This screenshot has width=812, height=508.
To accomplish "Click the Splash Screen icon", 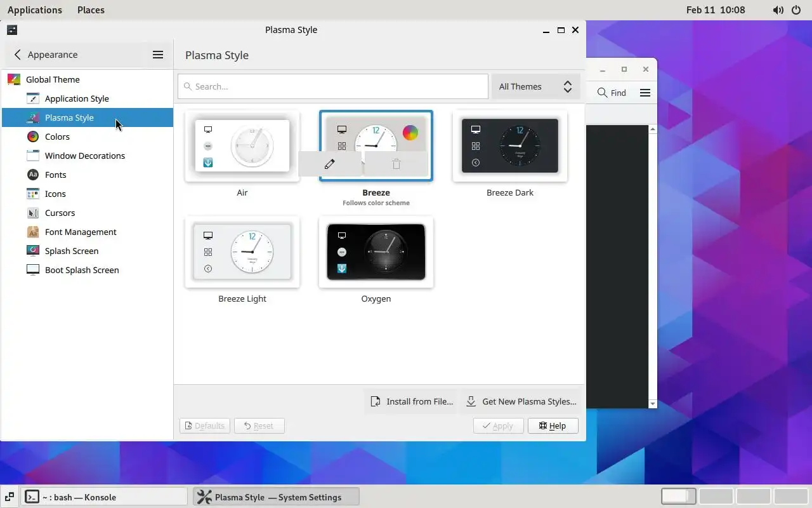I will pyautogui.click(x=33, y=251).
